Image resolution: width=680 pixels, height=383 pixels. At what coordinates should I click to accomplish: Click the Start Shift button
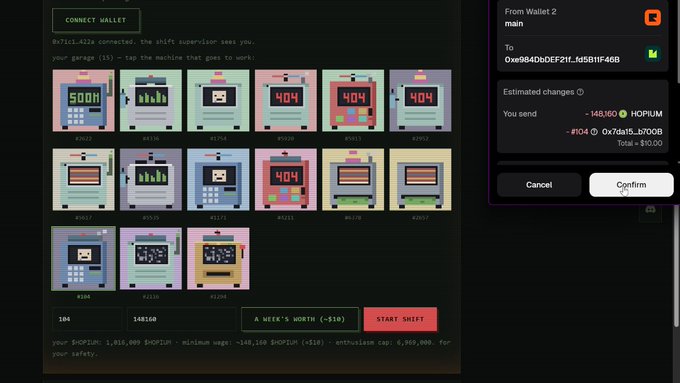pos(400,319)
